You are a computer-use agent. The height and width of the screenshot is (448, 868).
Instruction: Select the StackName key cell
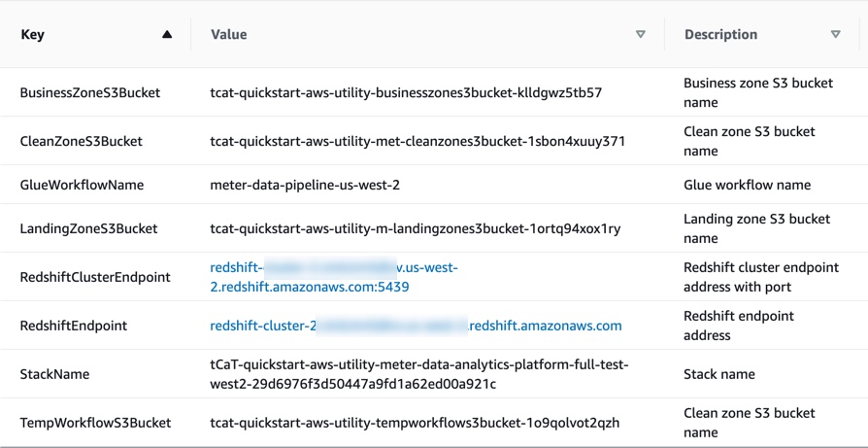pos(54,374)
